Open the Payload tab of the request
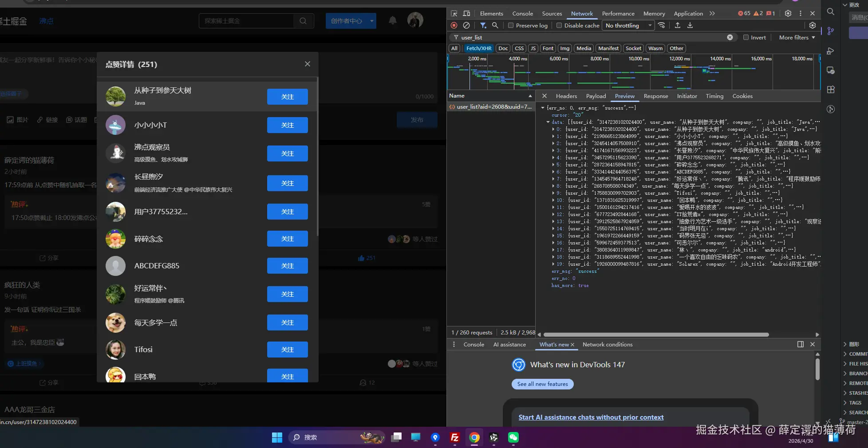 click(x=596, y=96)
